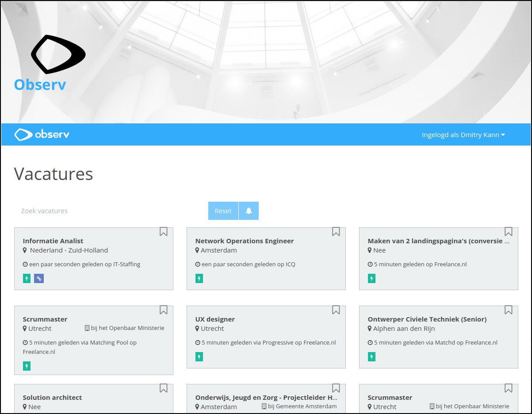Viewport: 532px width, 414px height.
Task: Click the green lightning badge on Network Operations Engineer
Action: point(199,279)
